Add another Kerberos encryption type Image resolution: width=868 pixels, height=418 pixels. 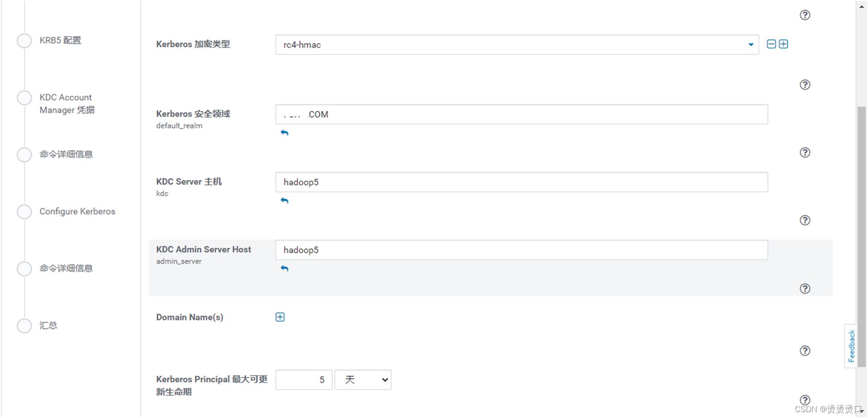click(x=783, y=44)
